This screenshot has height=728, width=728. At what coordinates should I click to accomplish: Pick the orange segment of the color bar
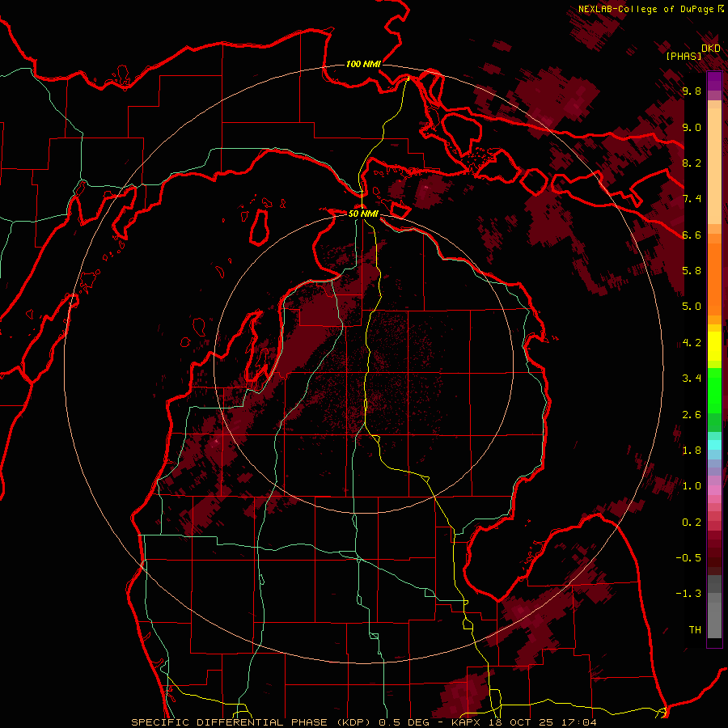click(714, 278)
